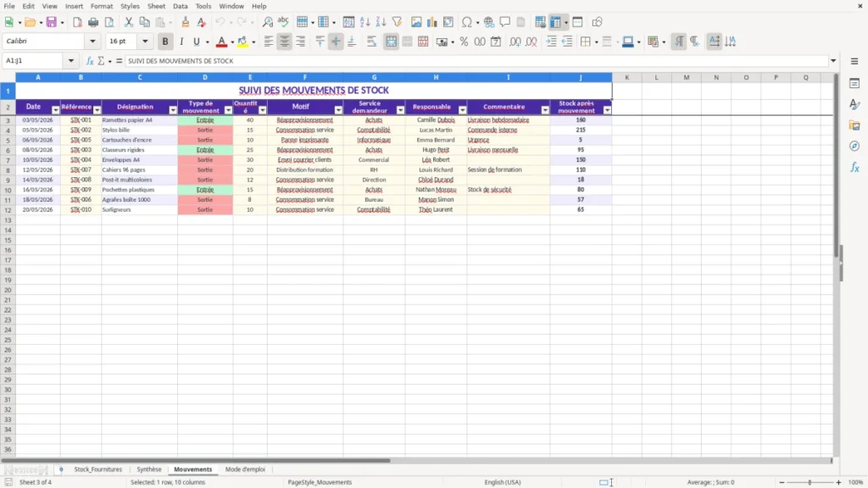This screenshot has height=488, width=868.
Task: Toggle merge and center cells
Action: (x=391, y=42)
